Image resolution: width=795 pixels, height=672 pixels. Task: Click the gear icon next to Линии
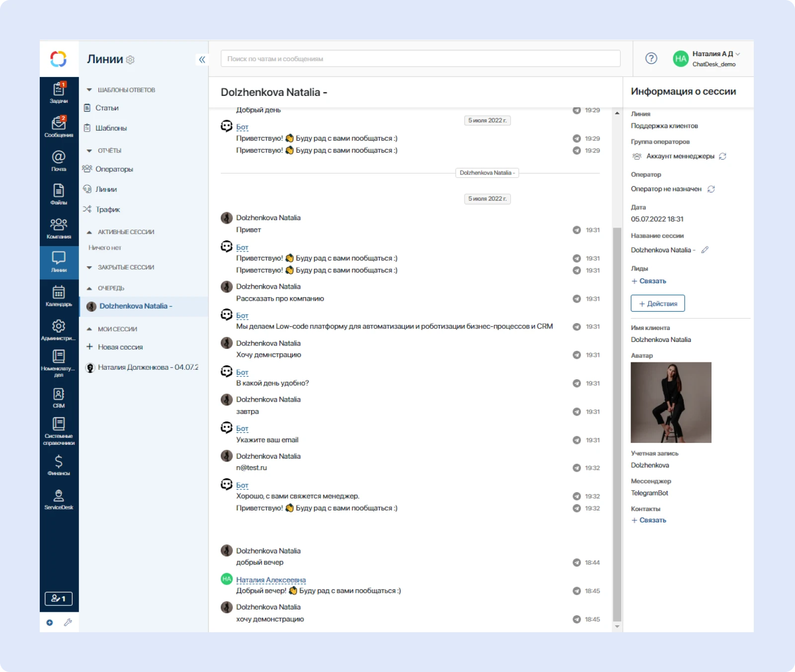(130, 59)
